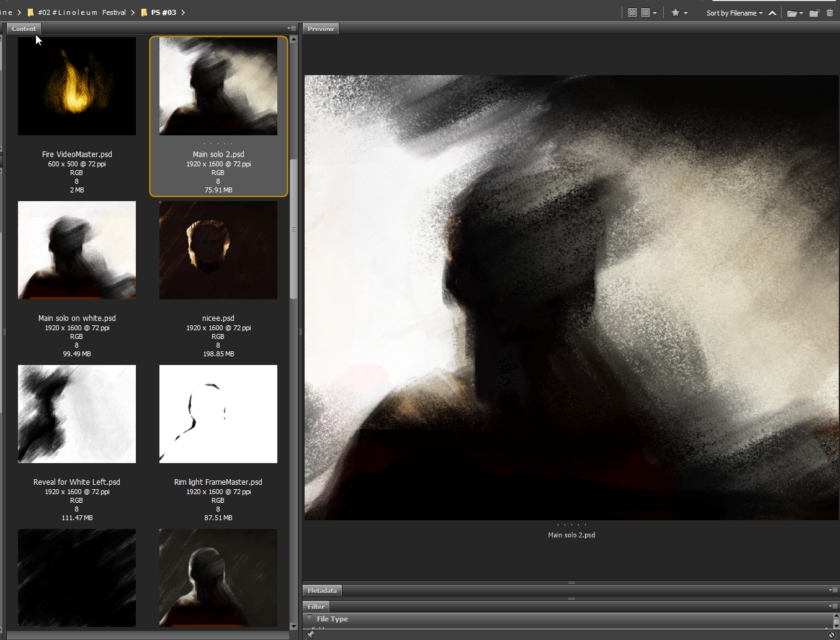The image size is (840, 640).
Task: Click the large preview image
Action: pos(571,298)
